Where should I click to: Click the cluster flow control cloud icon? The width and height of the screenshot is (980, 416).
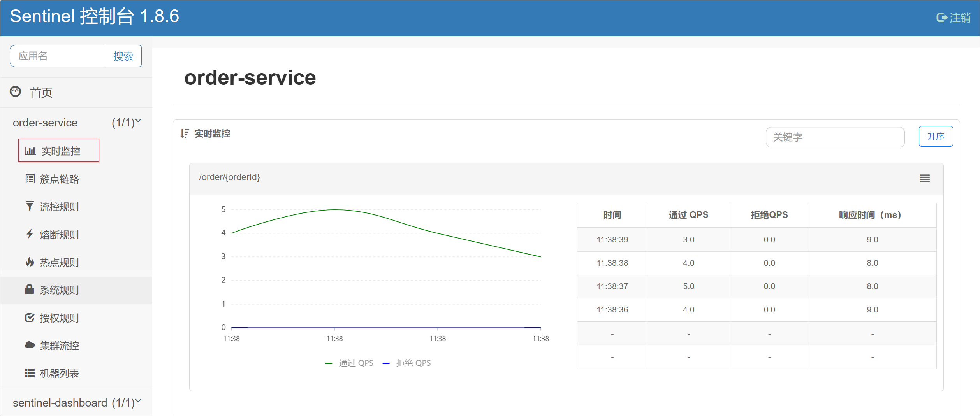30,345
